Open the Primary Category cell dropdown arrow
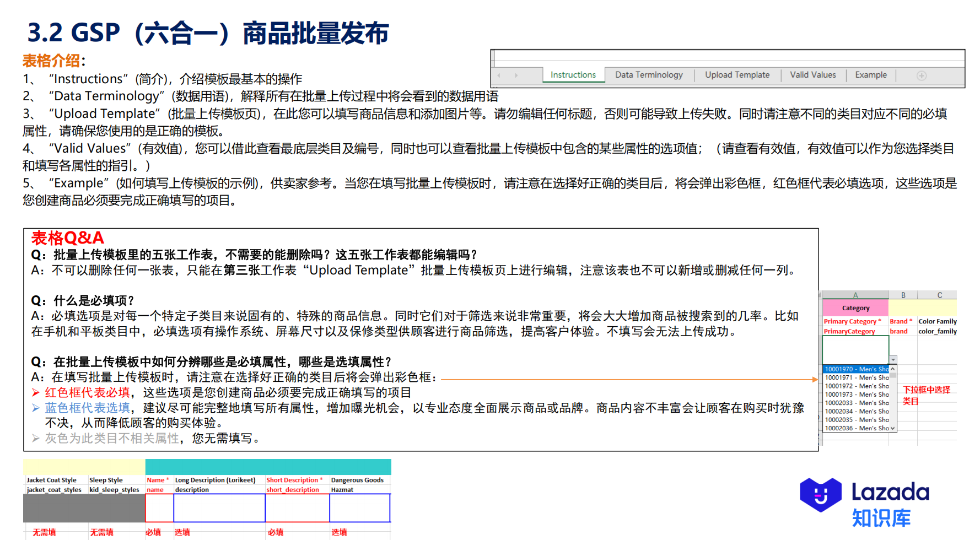Viewport: 980px width, 551px height. 893,360
